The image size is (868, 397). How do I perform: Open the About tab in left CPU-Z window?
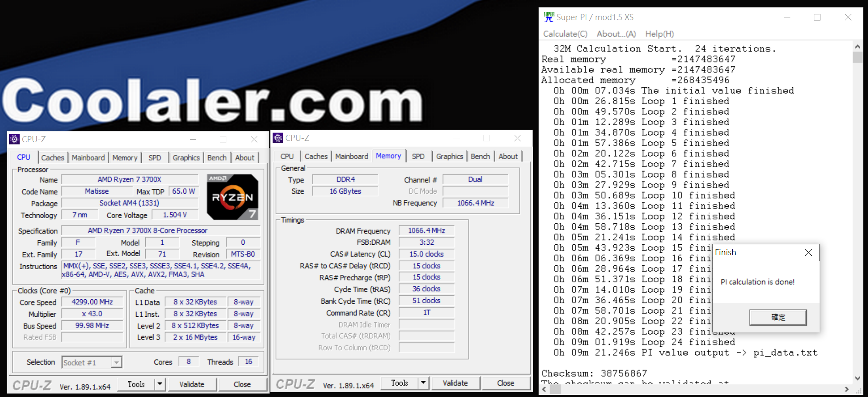pyautogui.click(x=245, y=157)
